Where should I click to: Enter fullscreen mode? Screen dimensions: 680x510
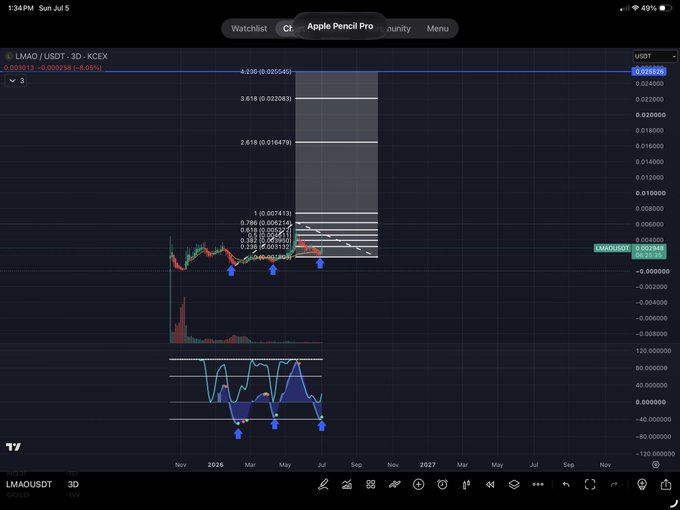pyautogui.click(x=590, y=484)
